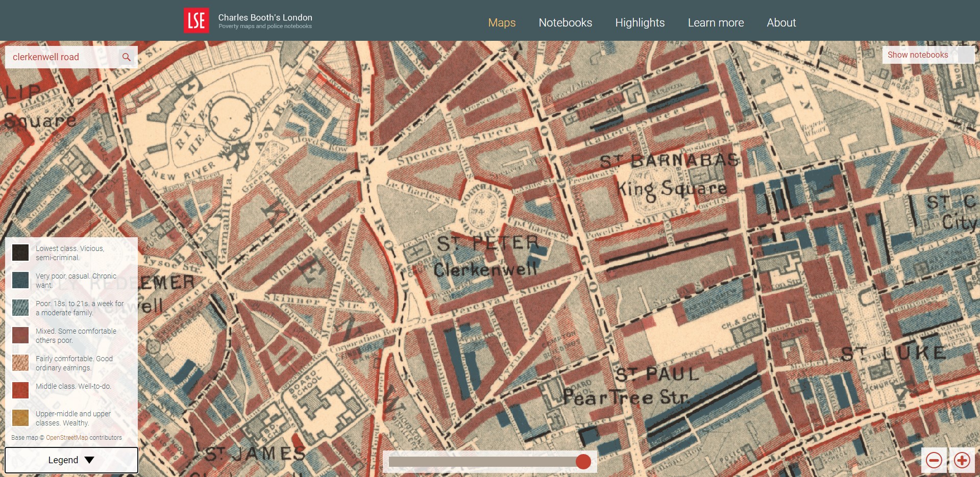Open the Notebooks menu item
Viewport: 980px width, 477px height.
click(565, 22)
